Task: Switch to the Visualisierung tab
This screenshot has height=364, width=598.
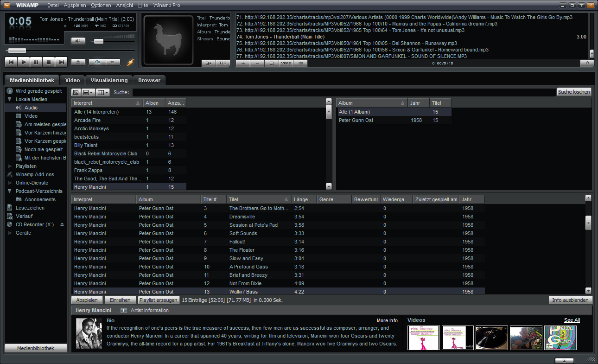Action: point(109,80)
